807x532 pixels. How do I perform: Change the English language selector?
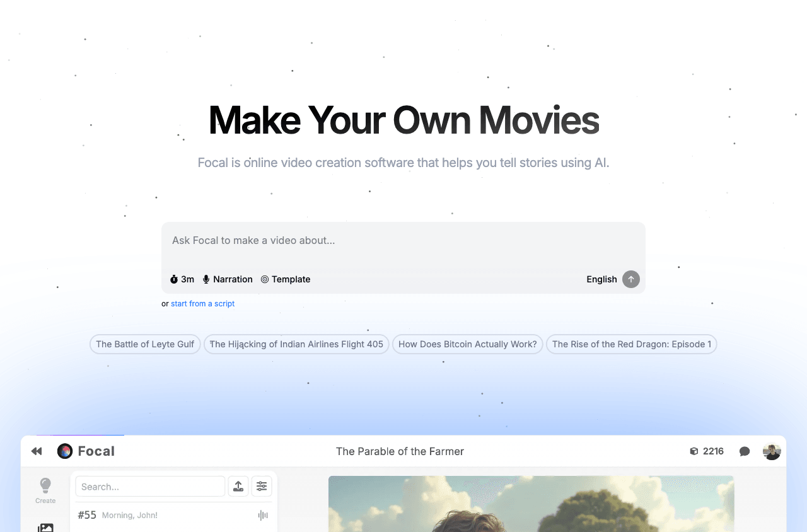click(601, 279)
